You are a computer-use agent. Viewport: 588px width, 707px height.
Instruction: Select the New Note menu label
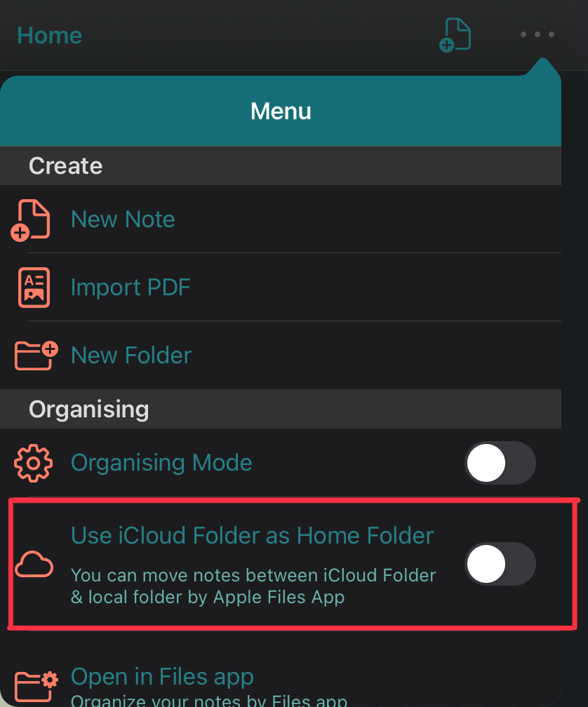tap(123, 220)
